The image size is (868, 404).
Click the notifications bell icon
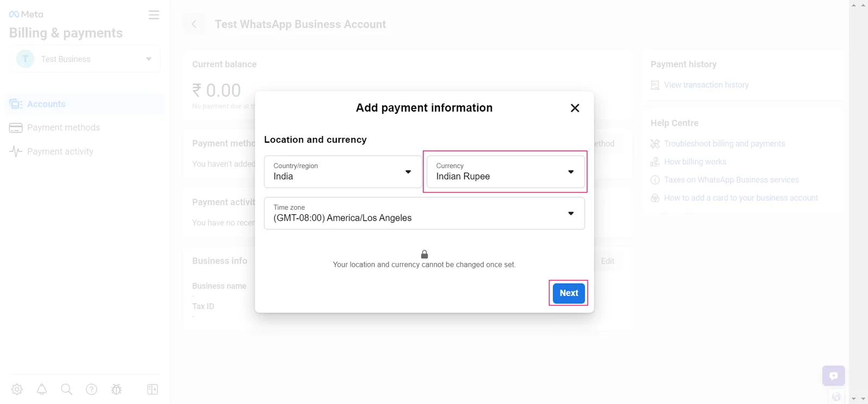point(42,389)
